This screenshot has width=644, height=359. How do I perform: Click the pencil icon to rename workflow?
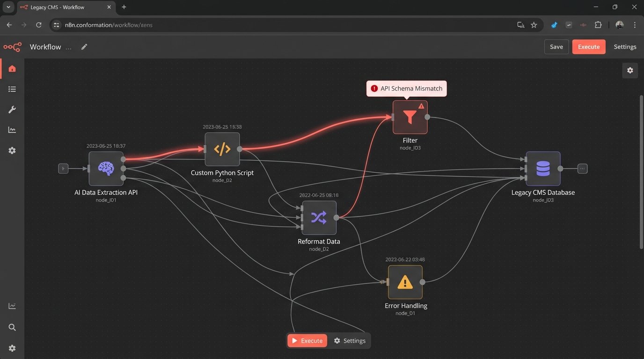[84, 47]
